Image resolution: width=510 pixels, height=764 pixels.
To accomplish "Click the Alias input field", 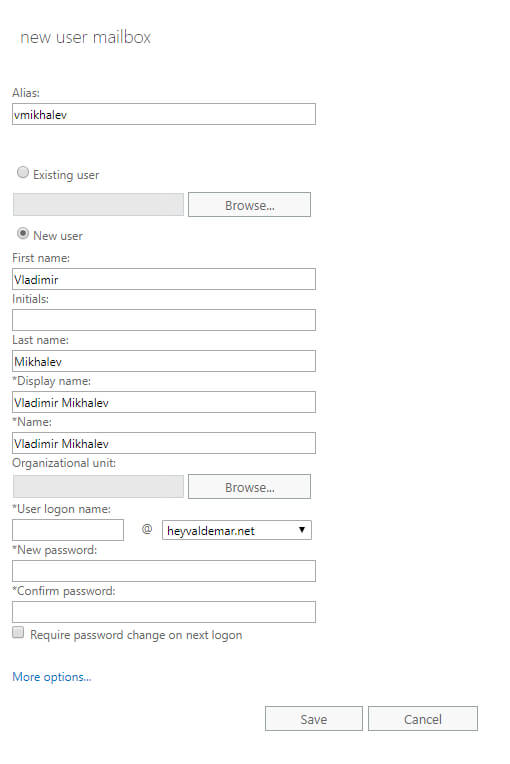I will click(x=164, y=114).
